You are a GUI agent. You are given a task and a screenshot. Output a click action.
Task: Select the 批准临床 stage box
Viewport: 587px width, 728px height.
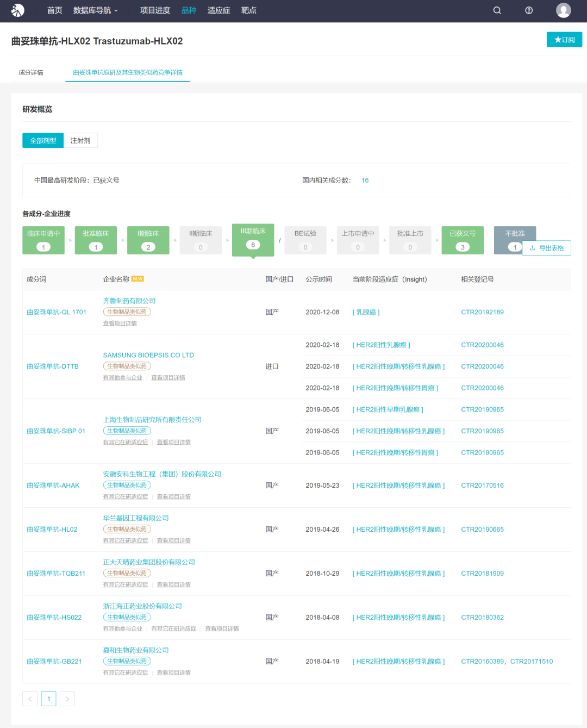click(96, 240)
